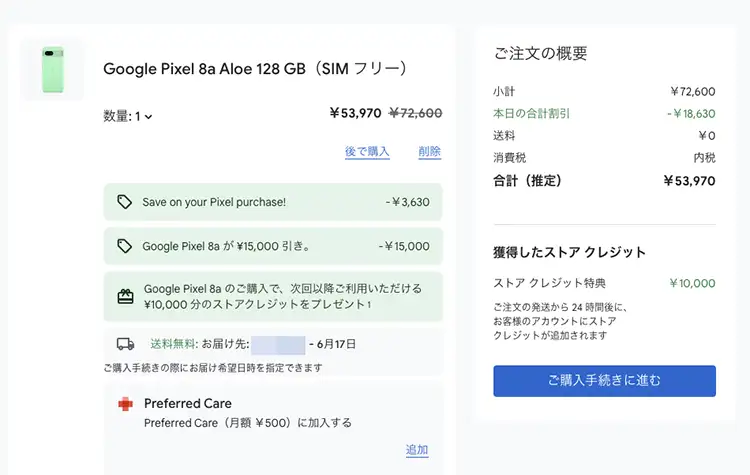750x475 pixels.
Task: Open the 数量 quantity dropdown
Action: 129,116
